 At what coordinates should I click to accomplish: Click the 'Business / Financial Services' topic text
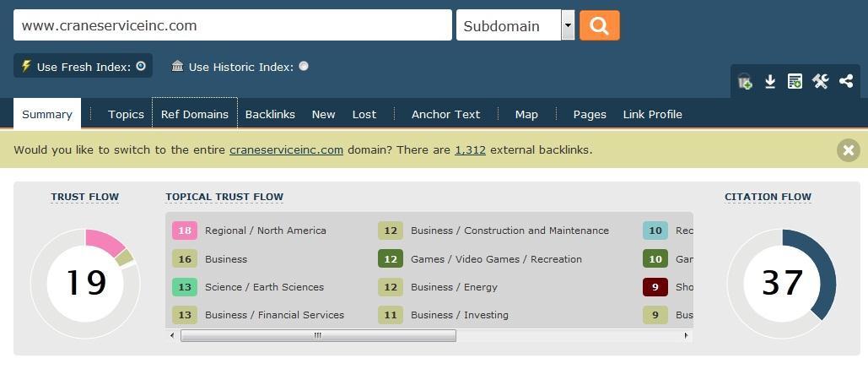pyautogui.click(x=275, y=315)
